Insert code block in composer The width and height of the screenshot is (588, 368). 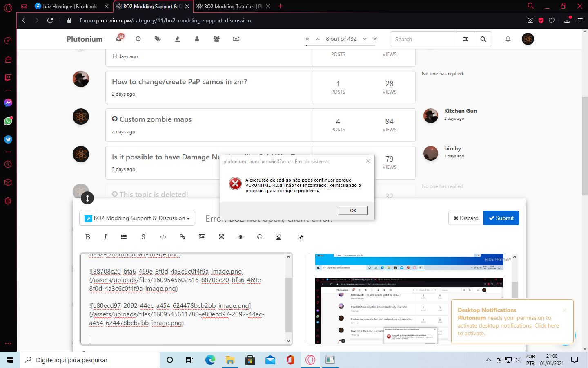pyautogui.click(x=163, y=237)
